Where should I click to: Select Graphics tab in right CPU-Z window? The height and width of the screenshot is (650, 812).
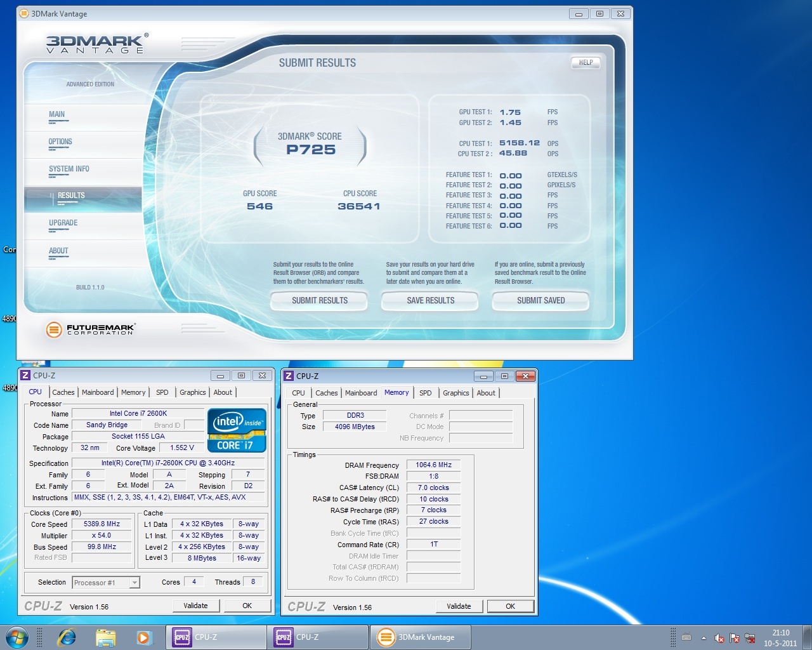(x=456, y=393)
